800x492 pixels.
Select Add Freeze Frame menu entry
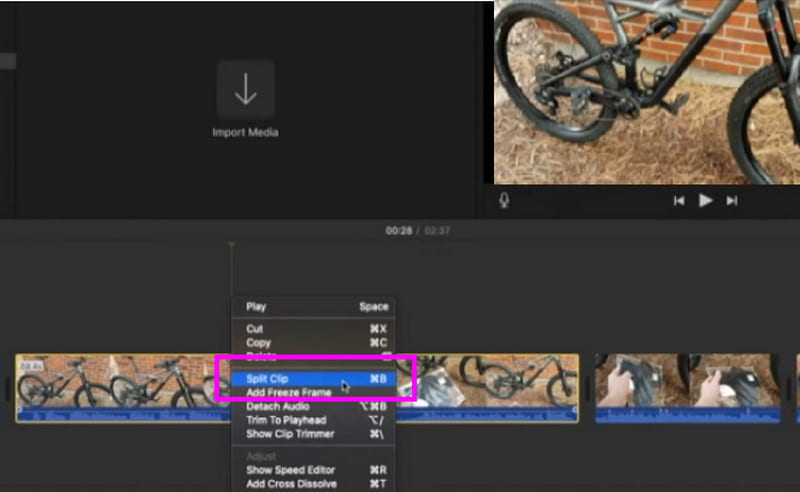click(x=313, y=392)
